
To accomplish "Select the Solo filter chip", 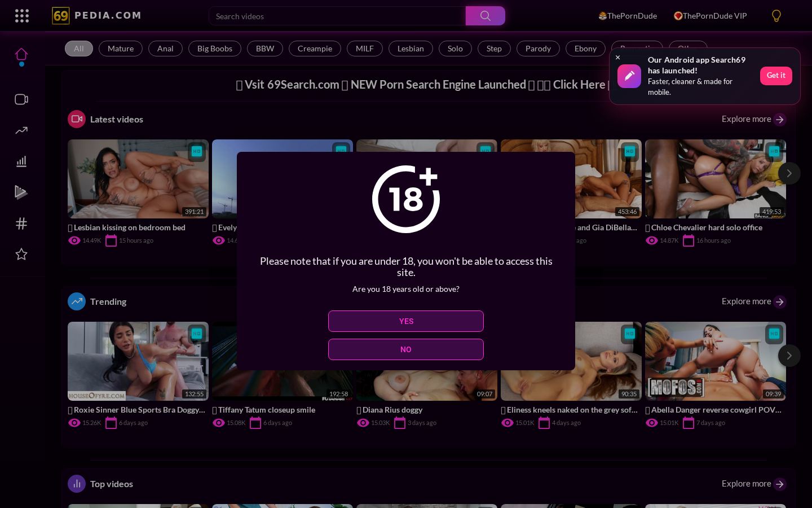I will pos(455,49).
